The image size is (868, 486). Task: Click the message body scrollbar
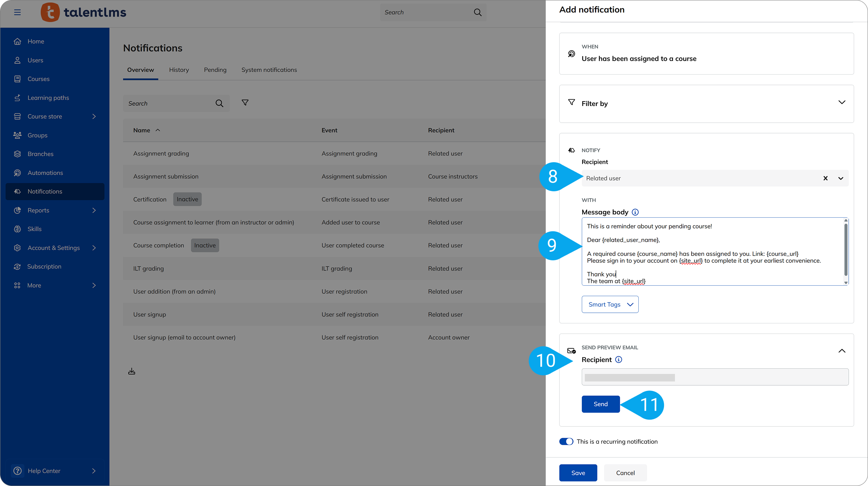(846, 250)
